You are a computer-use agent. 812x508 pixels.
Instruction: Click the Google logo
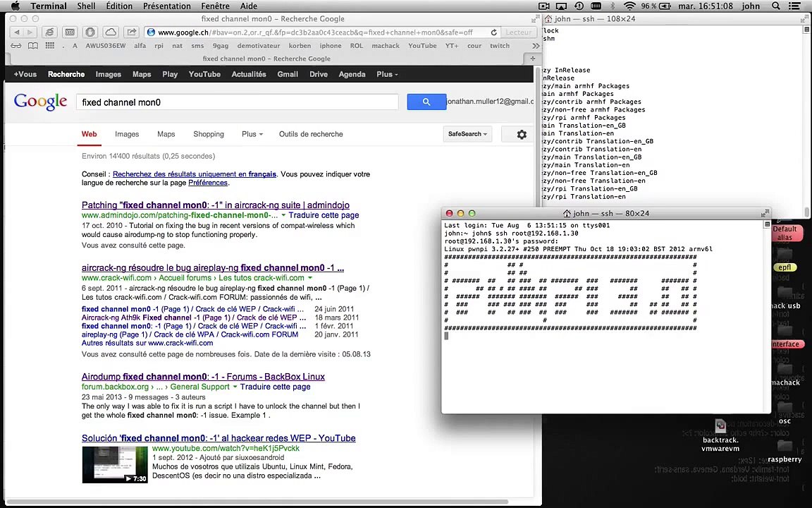[40, 102]
